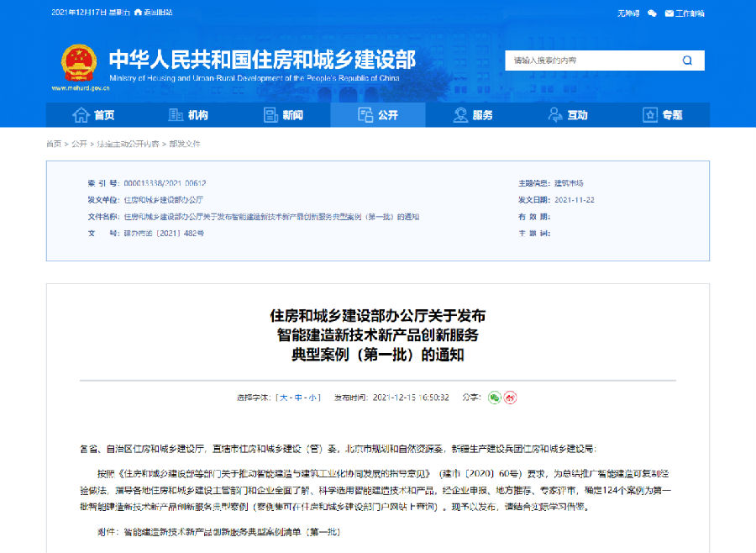
Task: Click 无障碍 accessibility link
Action: click(x=628, y=13)
